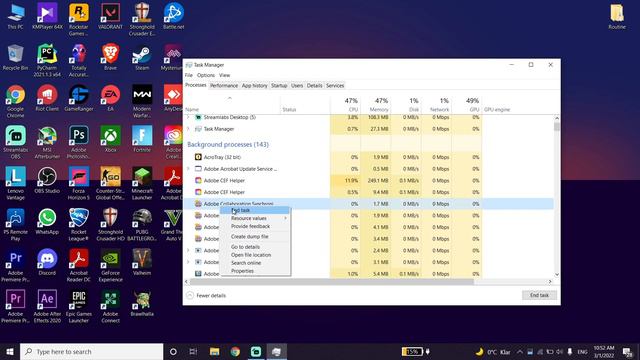Image resolution: width=640 pixels, height=360 pixels.
Task: Select Streamlabs OBS desktop icon
Action: (x=16, y=142)
